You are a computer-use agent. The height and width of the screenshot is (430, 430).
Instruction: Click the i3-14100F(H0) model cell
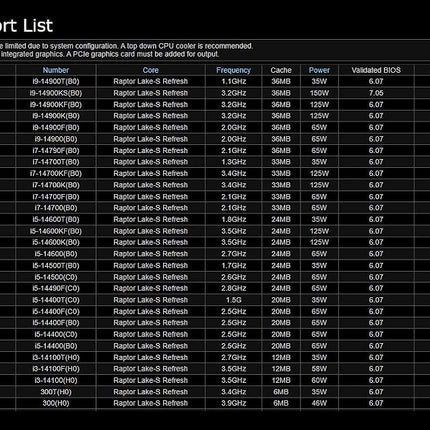(x=56, y=369)
